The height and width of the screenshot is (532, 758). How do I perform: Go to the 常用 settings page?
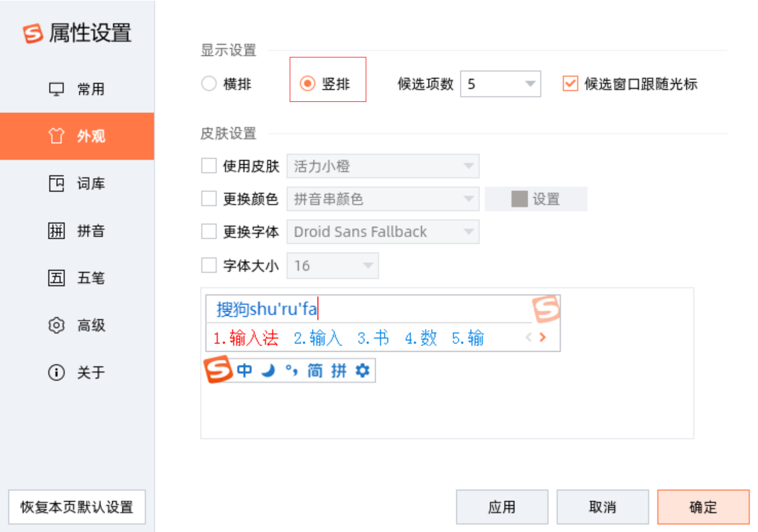[77, 90]
